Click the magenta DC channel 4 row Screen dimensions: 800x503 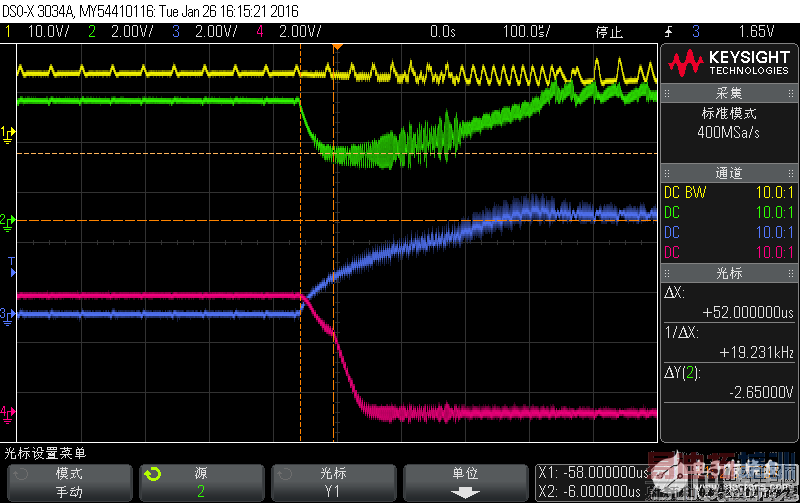click(729, 252)
